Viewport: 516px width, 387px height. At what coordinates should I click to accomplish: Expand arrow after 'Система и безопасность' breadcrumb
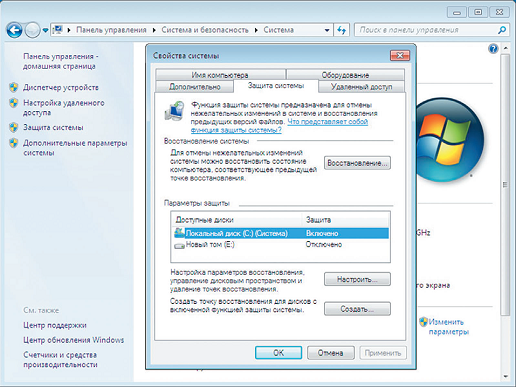[x=256, y=30]
